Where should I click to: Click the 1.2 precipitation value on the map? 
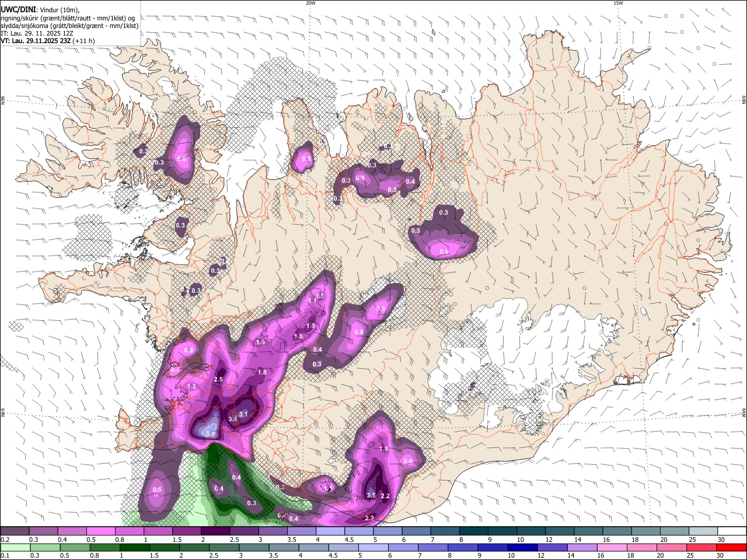pyautogui.click(x=191, y=387)
